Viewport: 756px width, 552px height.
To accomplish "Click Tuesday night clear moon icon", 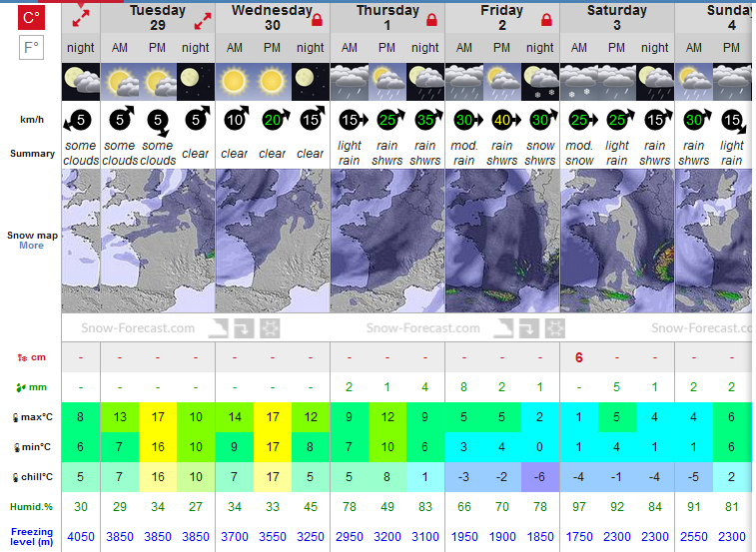I will coord(196,82).
